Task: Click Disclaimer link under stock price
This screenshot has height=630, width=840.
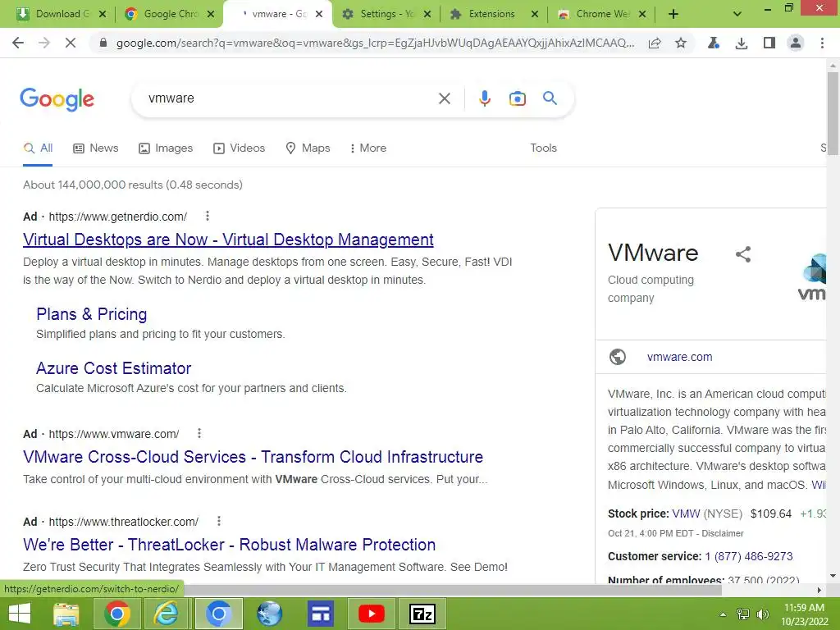Action: [x=722, y=533]
